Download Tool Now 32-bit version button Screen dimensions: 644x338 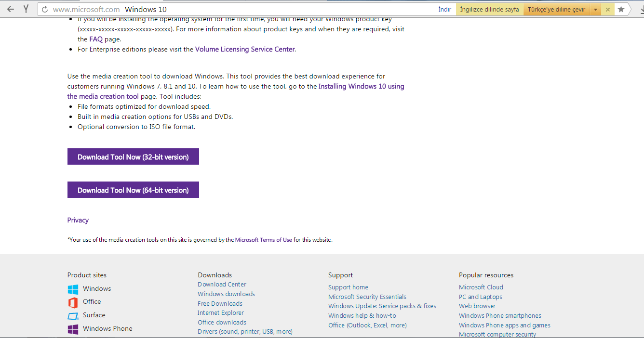pos(133,156)
